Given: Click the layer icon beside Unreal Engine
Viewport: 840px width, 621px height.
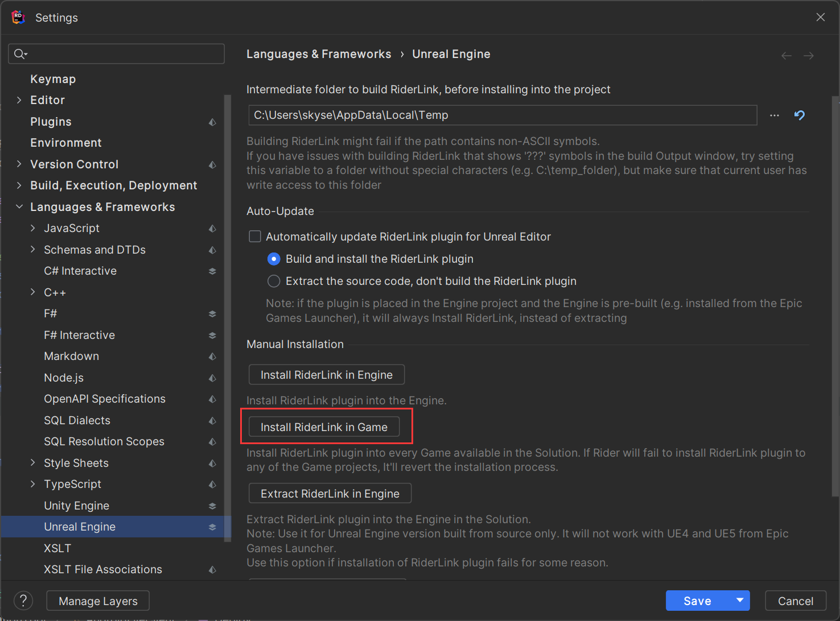Looking at the screenshot, I should pos(212,527).
